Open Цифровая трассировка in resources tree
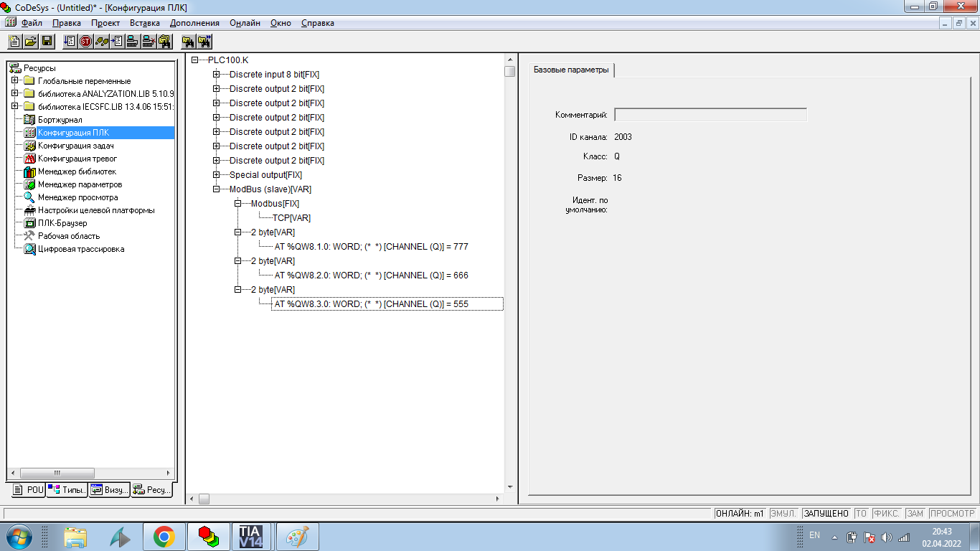The width and height of the screenshot is (980, 551). (x=80, y=249)
